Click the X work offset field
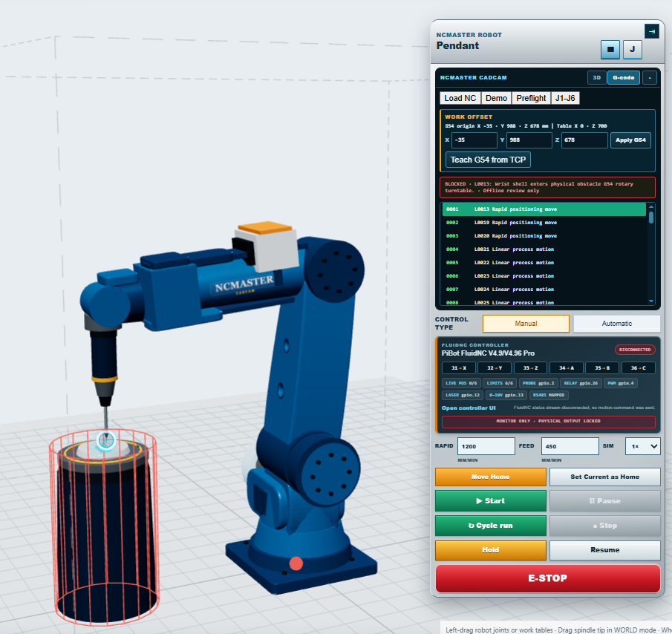 click(474, 140)
